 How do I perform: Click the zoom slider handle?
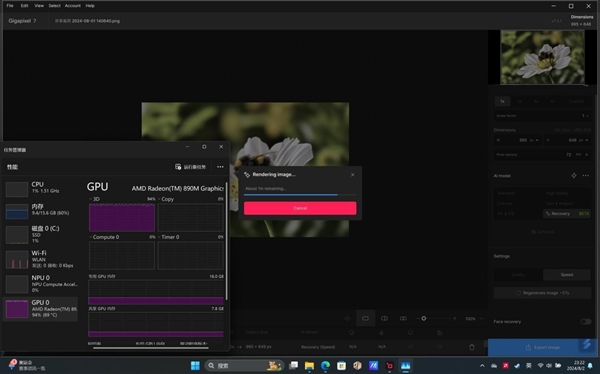point(424,318)
